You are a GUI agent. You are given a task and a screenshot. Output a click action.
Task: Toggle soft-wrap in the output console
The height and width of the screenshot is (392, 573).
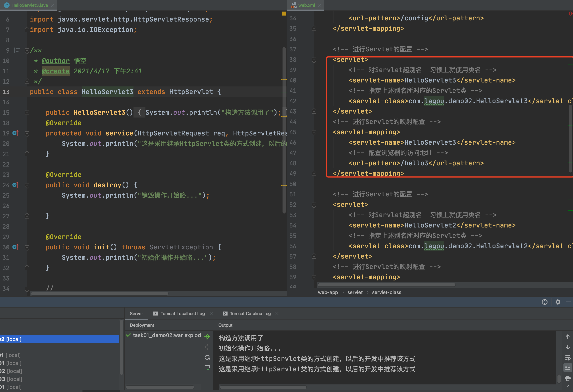tap(568, 358)
